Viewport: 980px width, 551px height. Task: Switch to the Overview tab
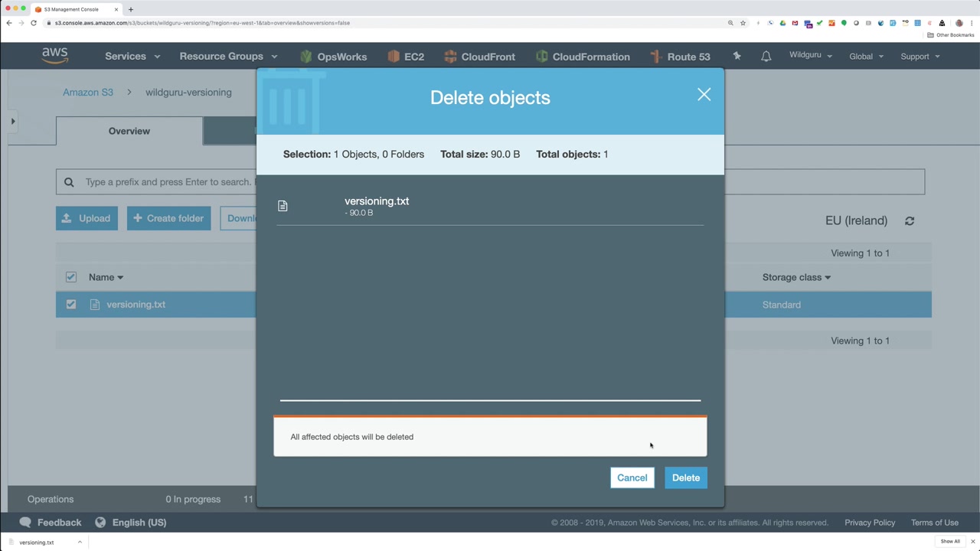click(129, 131)
